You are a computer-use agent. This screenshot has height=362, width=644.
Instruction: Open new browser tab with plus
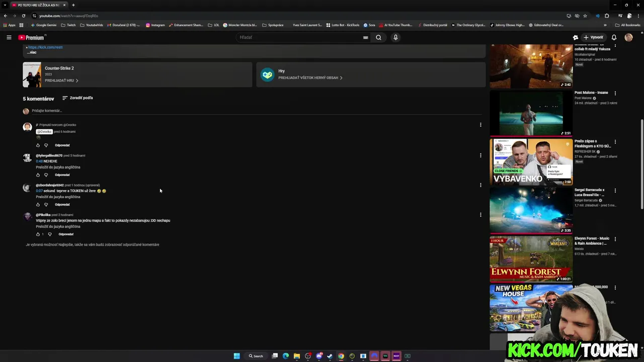73,5
